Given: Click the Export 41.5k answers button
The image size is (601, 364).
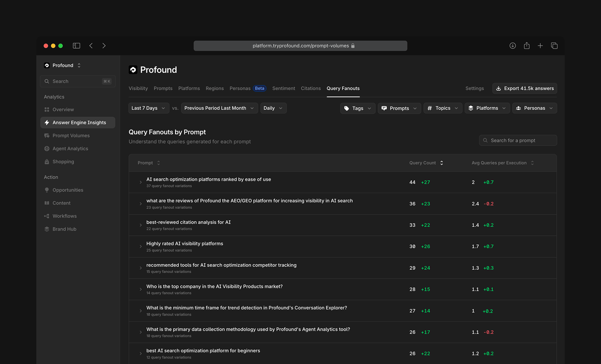Looking at the screenshot, I should click(x=524, y=88).
